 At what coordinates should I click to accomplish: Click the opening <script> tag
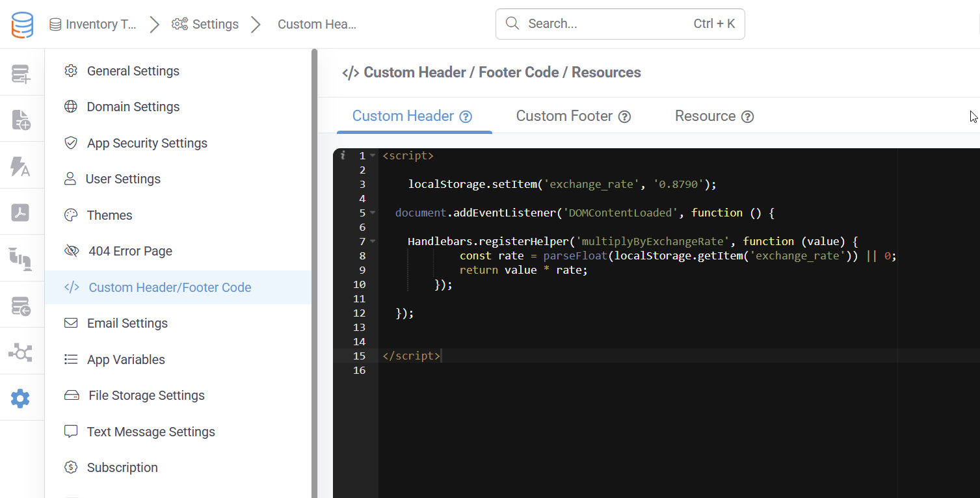coord(408,155)
